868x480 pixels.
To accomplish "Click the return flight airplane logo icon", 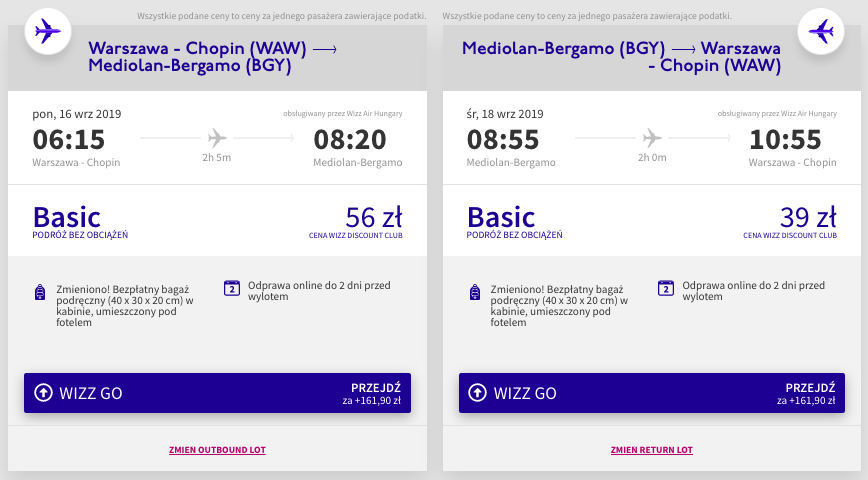I will (x=821, y=31).
